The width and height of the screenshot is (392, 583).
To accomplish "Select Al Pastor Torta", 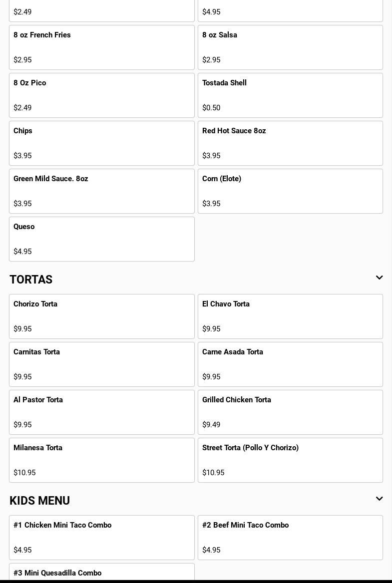I will pyautogui.click(x=101, y=412).
